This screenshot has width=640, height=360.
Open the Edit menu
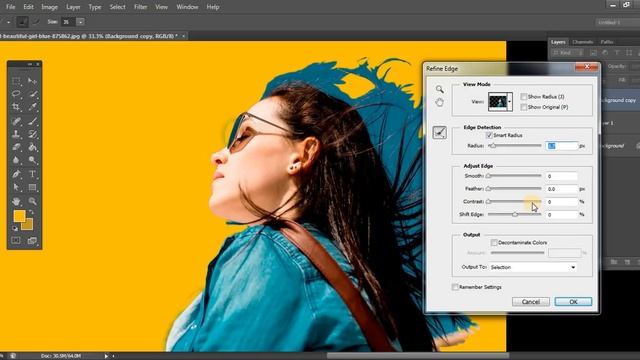coord(28,7)
